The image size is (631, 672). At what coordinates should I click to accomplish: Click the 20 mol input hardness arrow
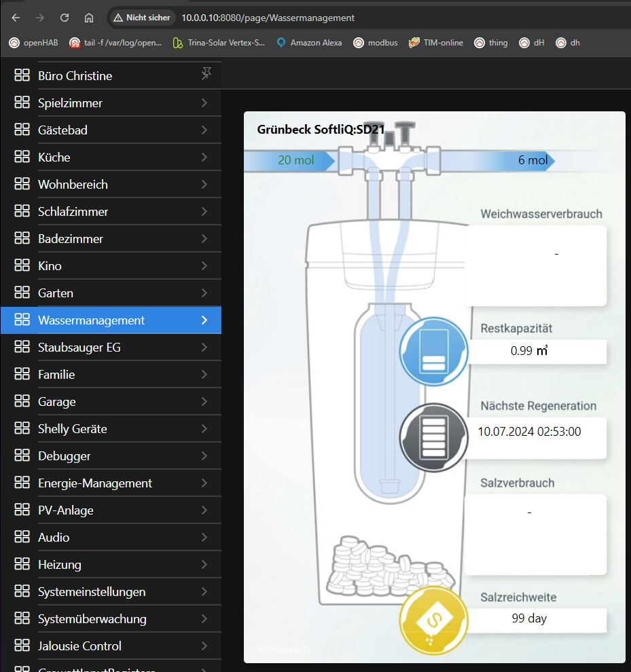click(x=289, y=161)
